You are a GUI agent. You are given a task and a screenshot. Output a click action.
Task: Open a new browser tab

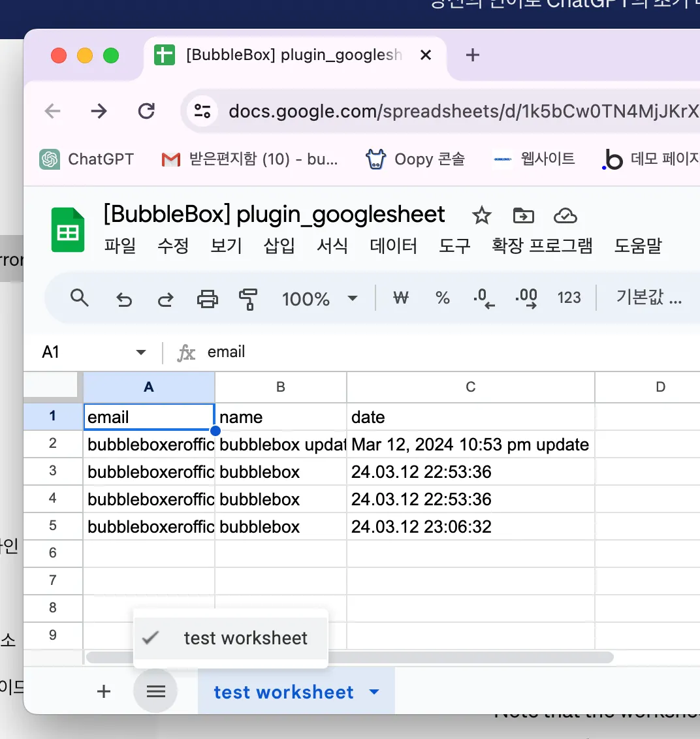472,55
